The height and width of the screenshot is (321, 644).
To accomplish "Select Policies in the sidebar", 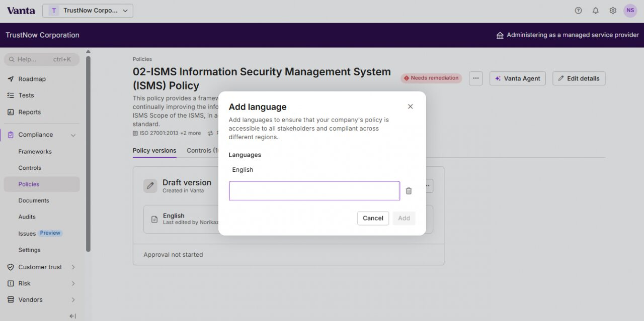I will coord(42,184).
